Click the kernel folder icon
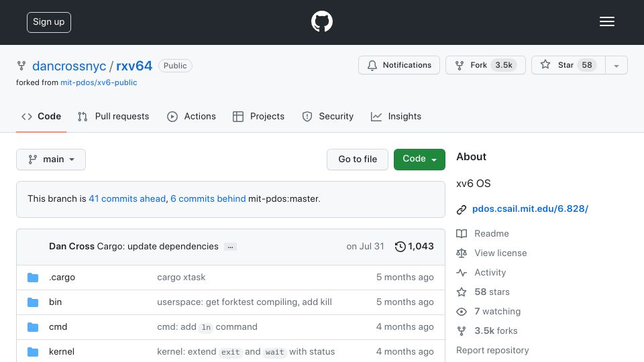The image size is (644, 362). 33,352
